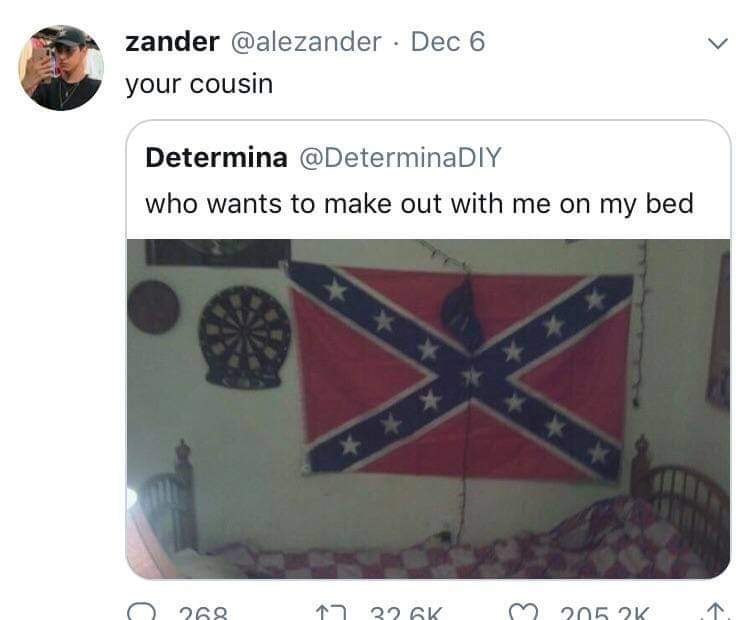Select the 'your cousin' tweet text
Viewport: 750px width, 620px height.
199,85
